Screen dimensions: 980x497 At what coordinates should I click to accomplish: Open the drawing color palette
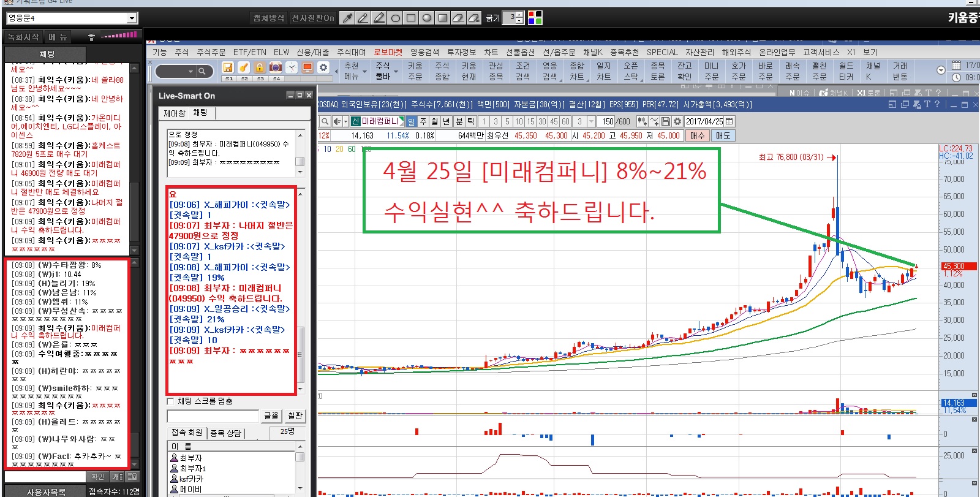tap(535, 18)
